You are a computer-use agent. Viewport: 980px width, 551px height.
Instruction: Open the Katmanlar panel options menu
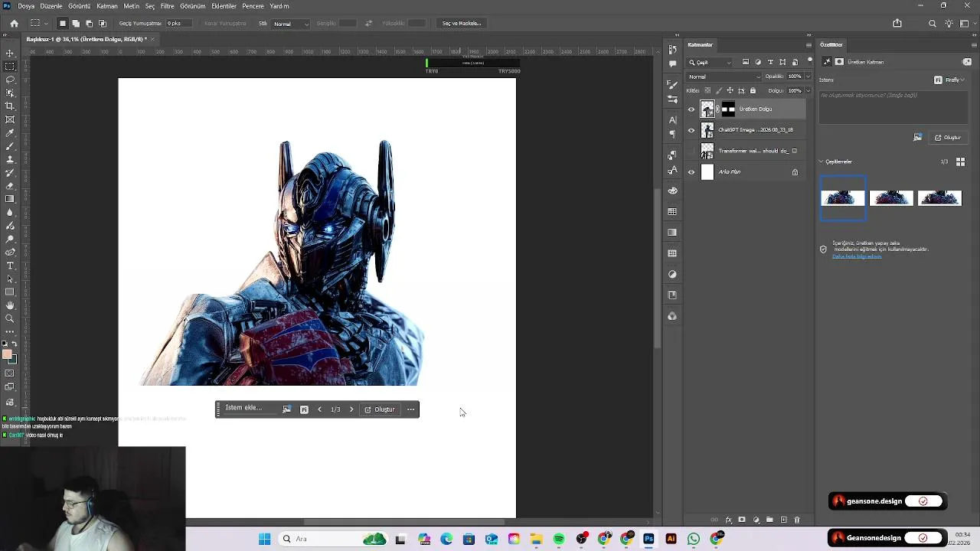tap(808, 45)
